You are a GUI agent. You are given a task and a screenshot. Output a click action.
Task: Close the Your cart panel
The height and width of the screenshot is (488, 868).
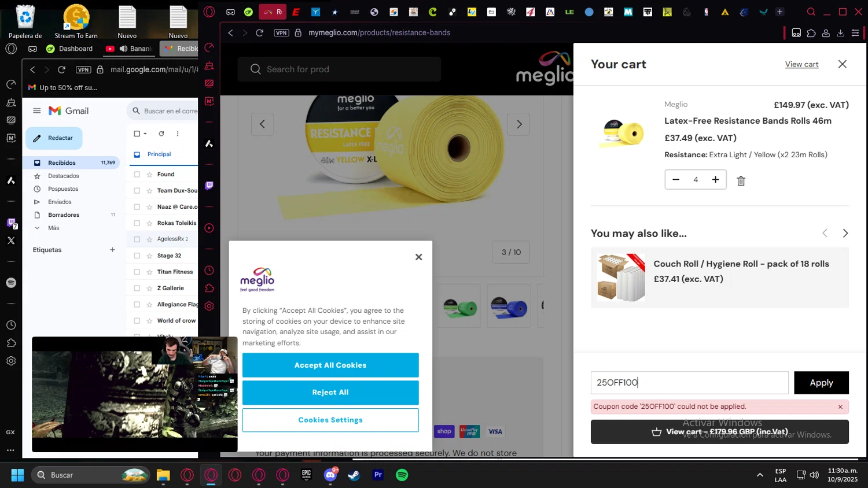coord(843,64)
